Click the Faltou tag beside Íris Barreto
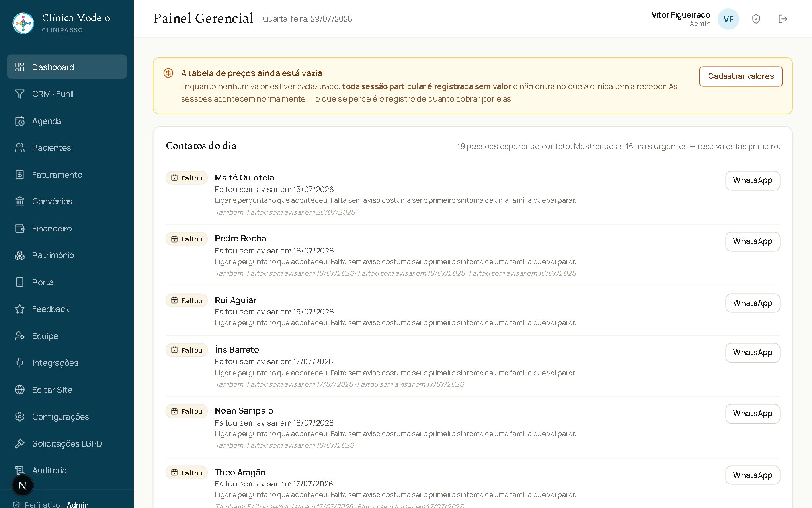Viewport: 812px width, 508px height. click(186, 350)
